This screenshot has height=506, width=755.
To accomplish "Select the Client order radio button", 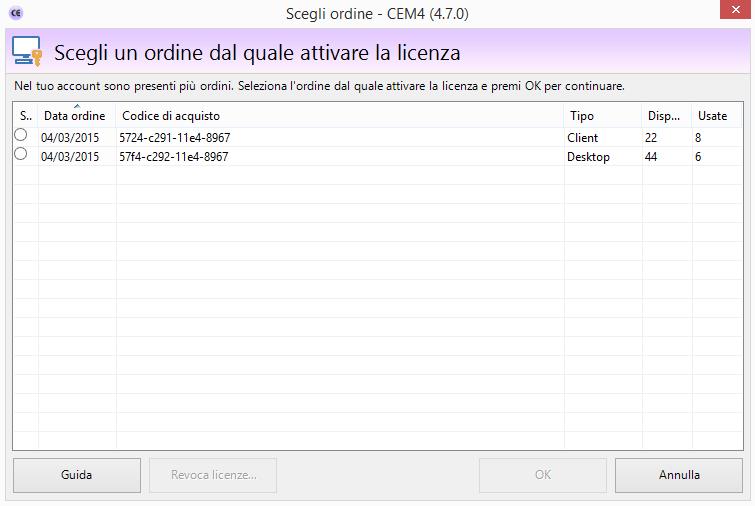I will pyautogui.click(x=21, y=136).
